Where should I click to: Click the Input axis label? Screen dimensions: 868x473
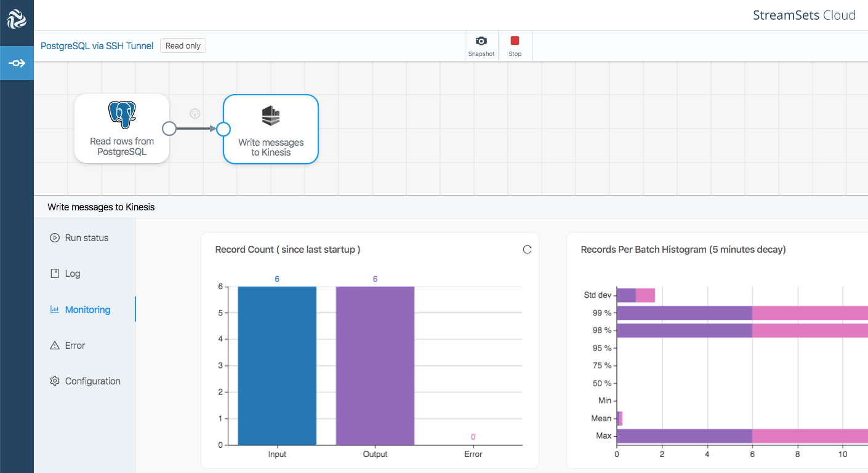[x=277, y=454]
